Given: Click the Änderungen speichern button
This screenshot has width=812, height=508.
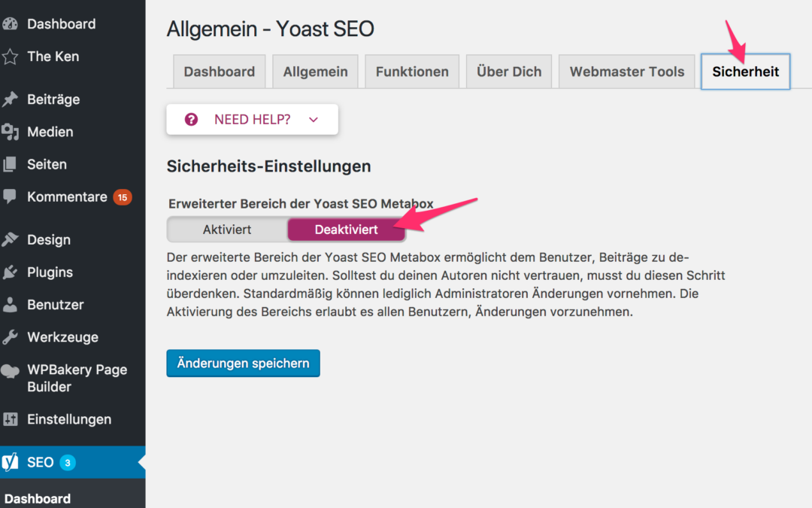Looking at the screenshot, I should [x=243, y=363].
